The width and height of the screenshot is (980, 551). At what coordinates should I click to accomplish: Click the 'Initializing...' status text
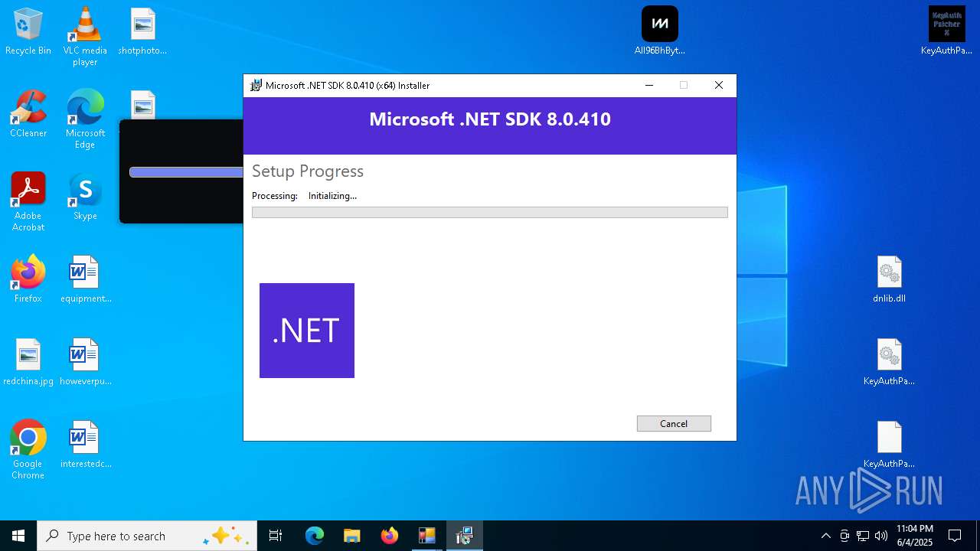coord(332,196)
